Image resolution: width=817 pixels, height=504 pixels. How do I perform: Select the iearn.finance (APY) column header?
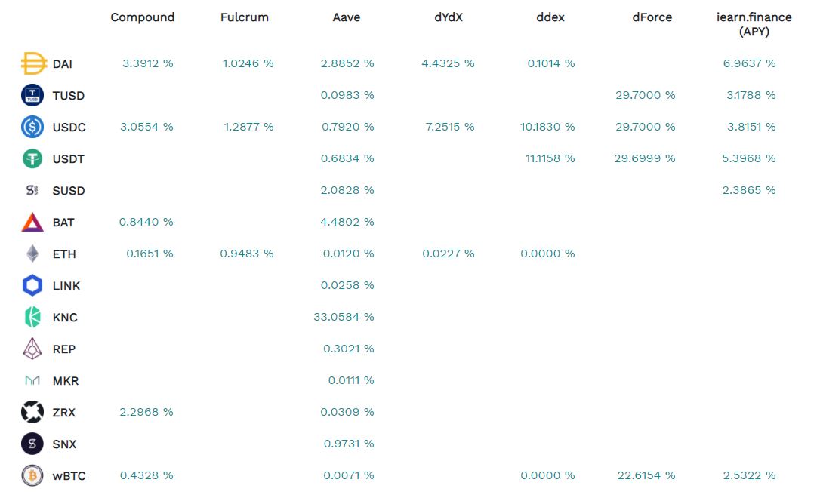coord(754,24)
